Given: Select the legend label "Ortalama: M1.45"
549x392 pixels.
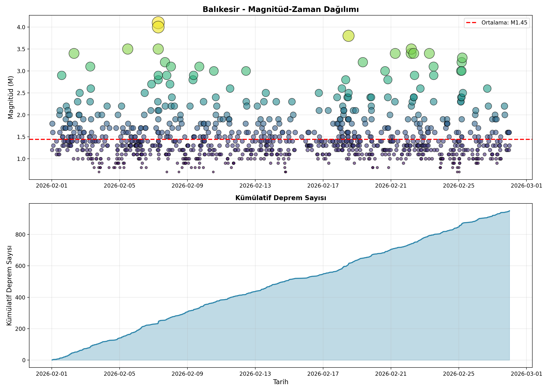Looking at the screenshot, I should [x=504, y=23].
